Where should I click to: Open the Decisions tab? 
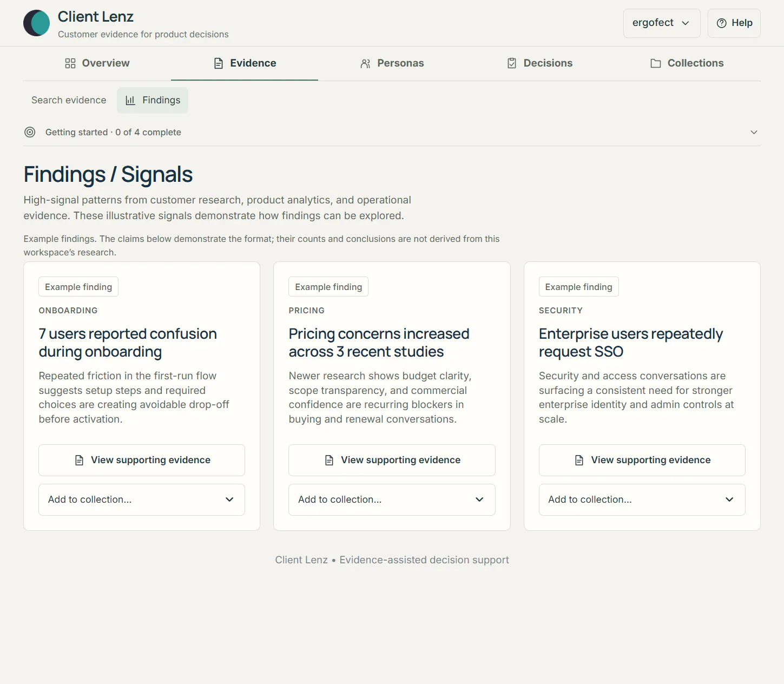[539, 63]
